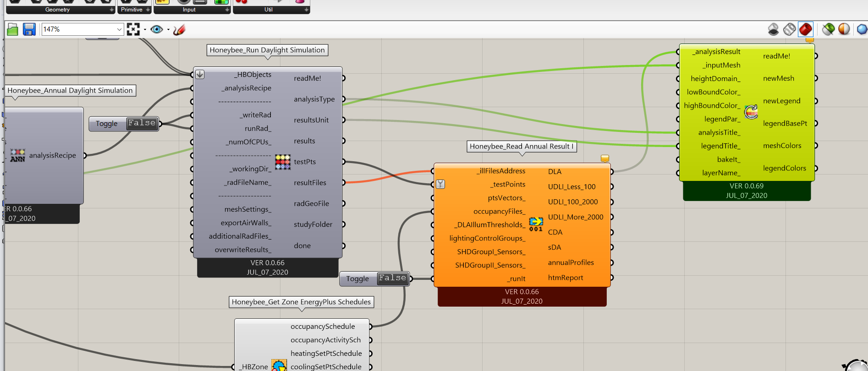Click the Get Zone Schedules component icon
Screen dimensions: 868x371
[x=279, y=366]
